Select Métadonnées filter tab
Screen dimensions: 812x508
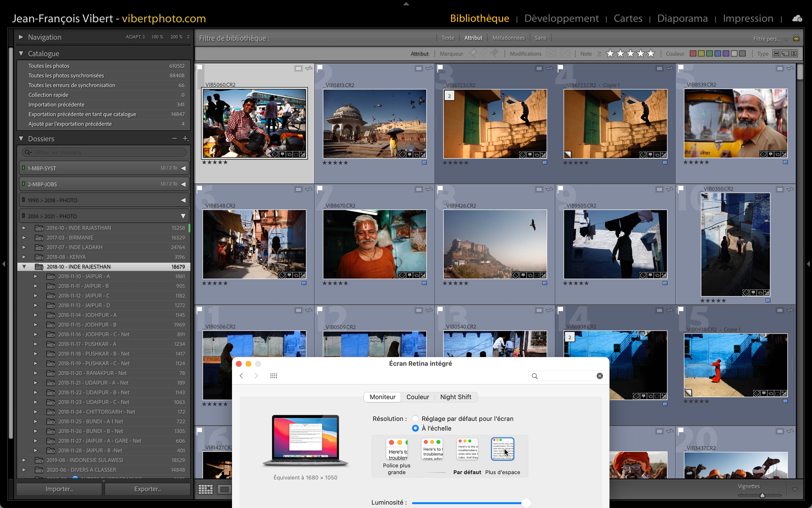click(x=508, y=38)
